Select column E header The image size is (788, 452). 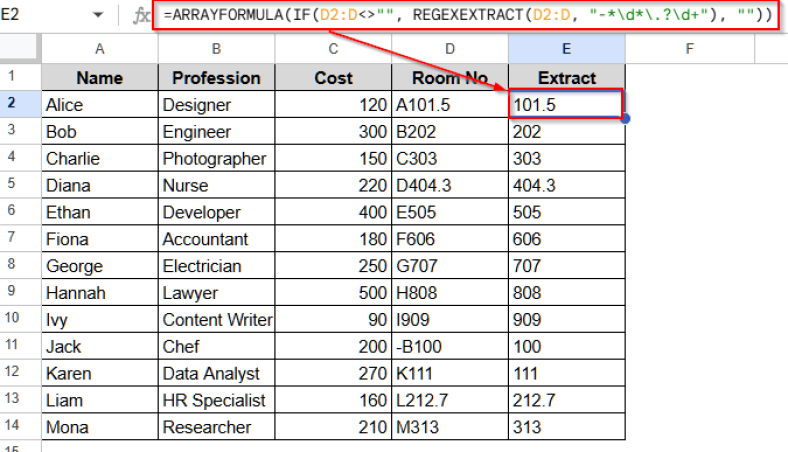click(x=566, y=49)
